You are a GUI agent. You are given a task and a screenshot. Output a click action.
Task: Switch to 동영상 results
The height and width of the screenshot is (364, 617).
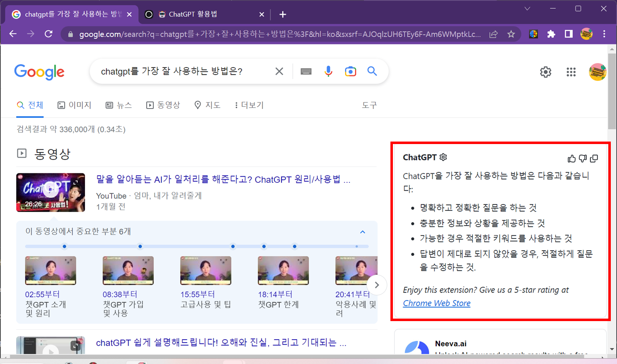tap(163, 105)
